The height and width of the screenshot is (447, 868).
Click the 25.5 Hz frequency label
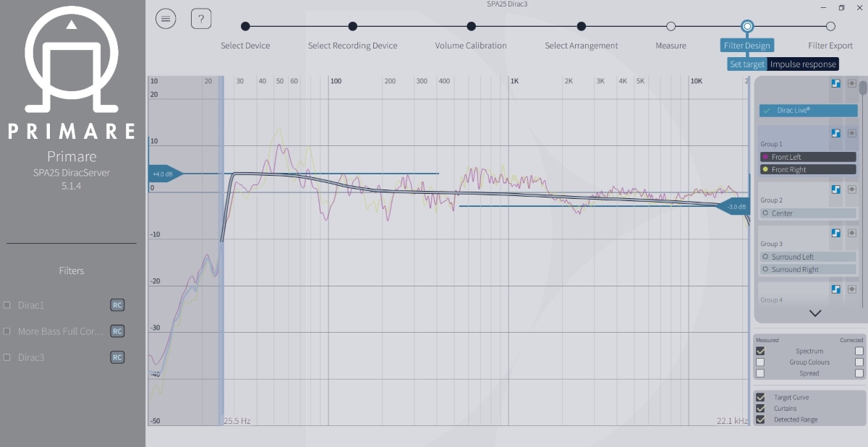(237, 420)
